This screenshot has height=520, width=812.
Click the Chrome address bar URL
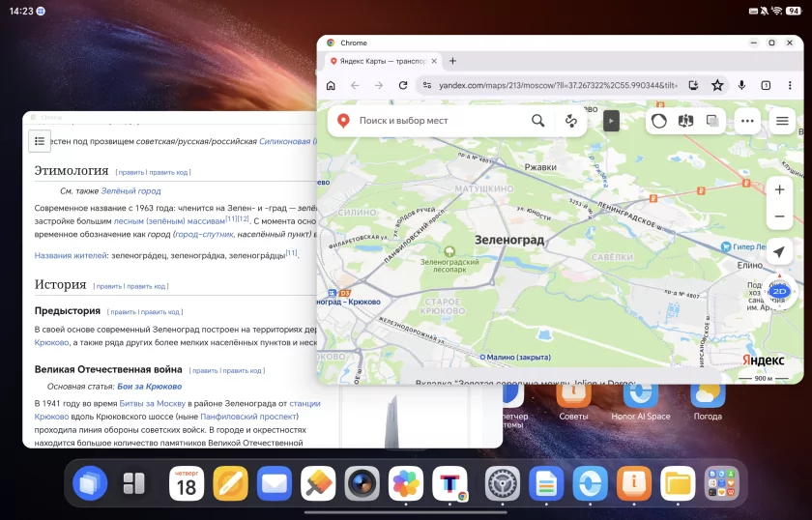click(558, 85)
